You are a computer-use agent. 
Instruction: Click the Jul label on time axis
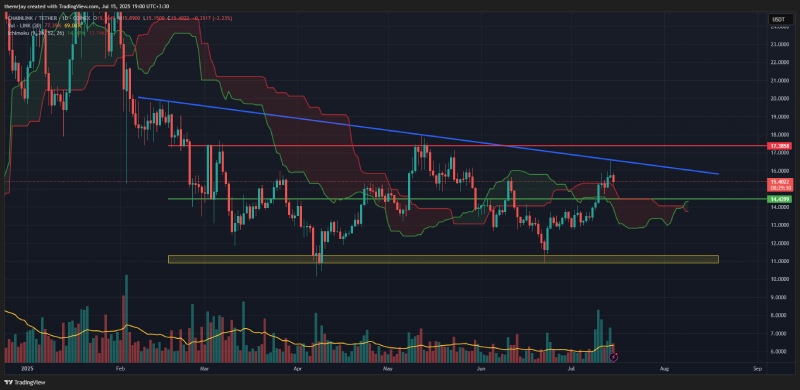tap(570, 368)
